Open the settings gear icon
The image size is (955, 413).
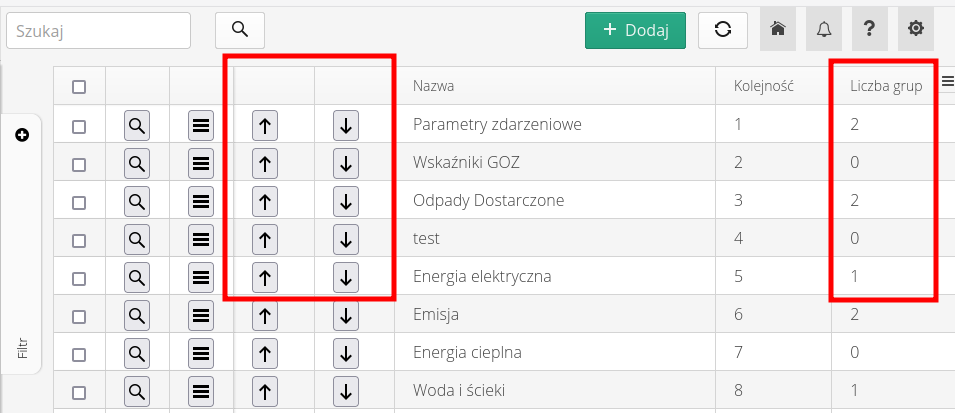915,30
